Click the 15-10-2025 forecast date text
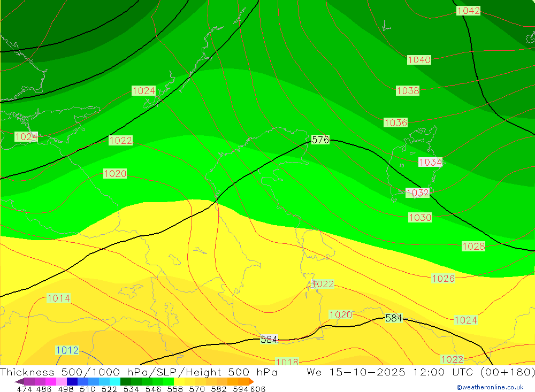 367,372
